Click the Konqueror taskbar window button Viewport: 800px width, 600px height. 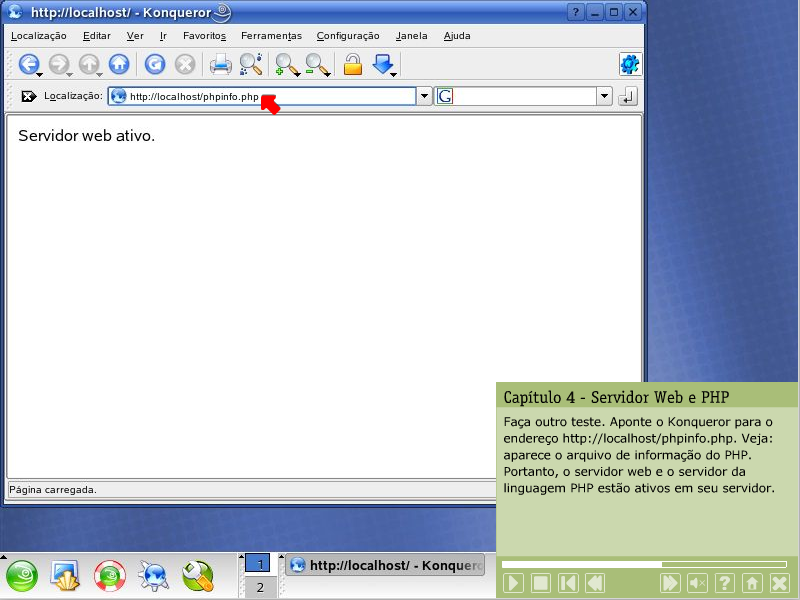pos(385,565)
